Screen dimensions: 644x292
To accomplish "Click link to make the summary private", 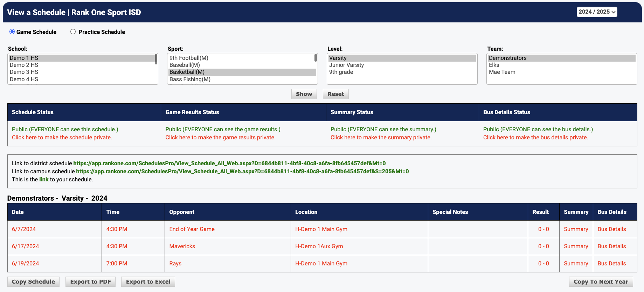I will click(381, 137).
